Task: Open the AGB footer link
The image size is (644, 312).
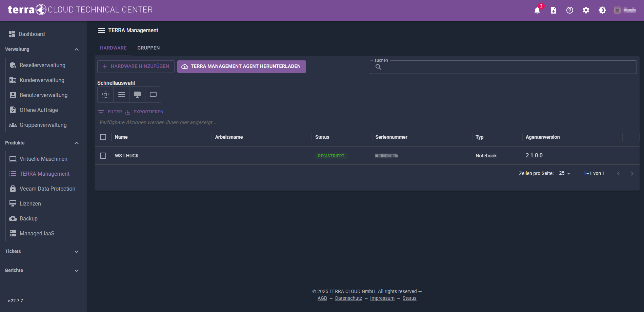Action: tap(322, 298)
